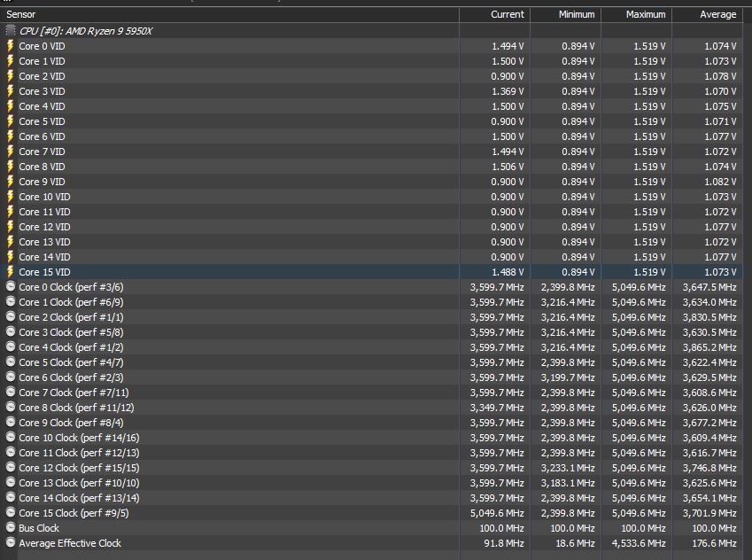Image resolution: width=752 pixels, height=560 pixels.
Task: Click the 3,830.5 MHz average of Core 2 Clock
Action: click(x=709, y=317)
